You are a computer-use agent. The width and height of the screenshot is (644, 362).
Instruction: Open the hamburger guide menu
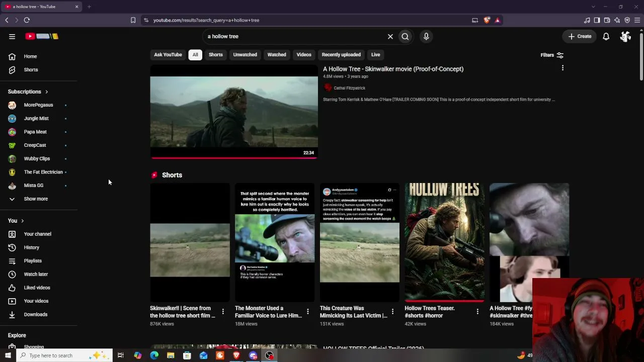(12, 36)
